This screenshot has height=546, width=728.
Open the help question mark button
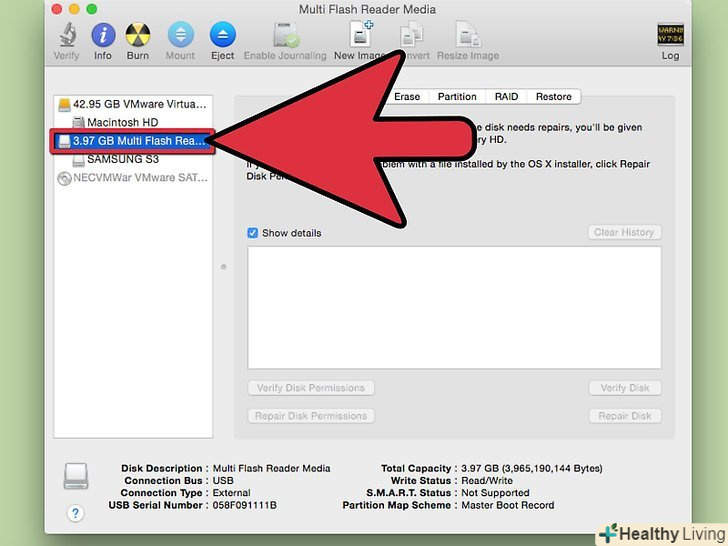click(75, 514)
